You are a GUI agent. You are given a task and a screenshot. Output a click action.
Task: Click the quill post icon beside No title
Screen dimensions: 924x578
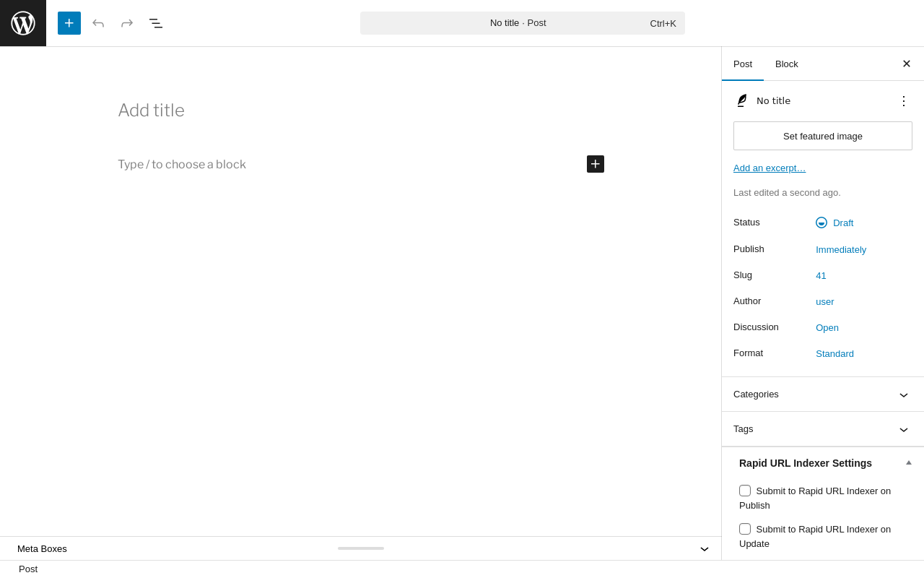click(x=741, y=100)
